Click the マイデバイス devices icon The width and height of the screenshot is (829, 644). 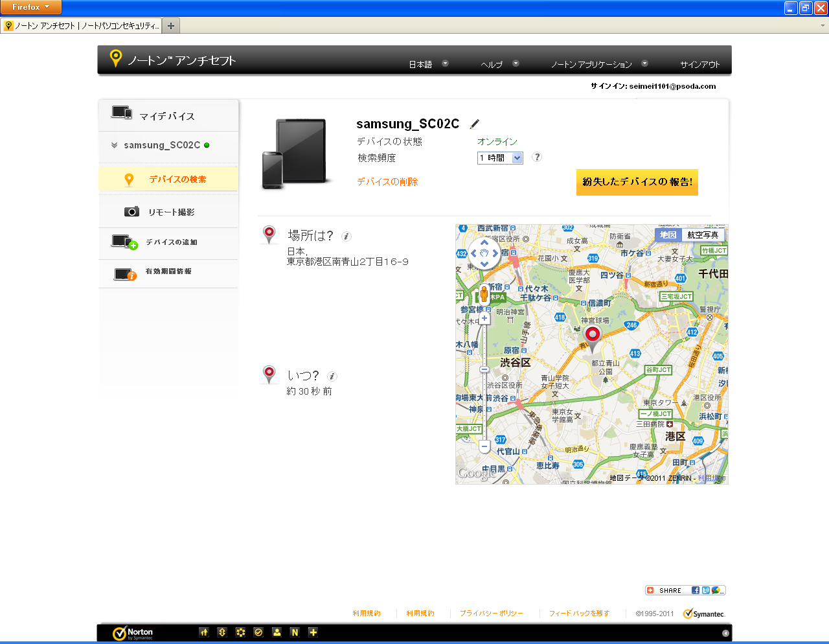[122, 113]
